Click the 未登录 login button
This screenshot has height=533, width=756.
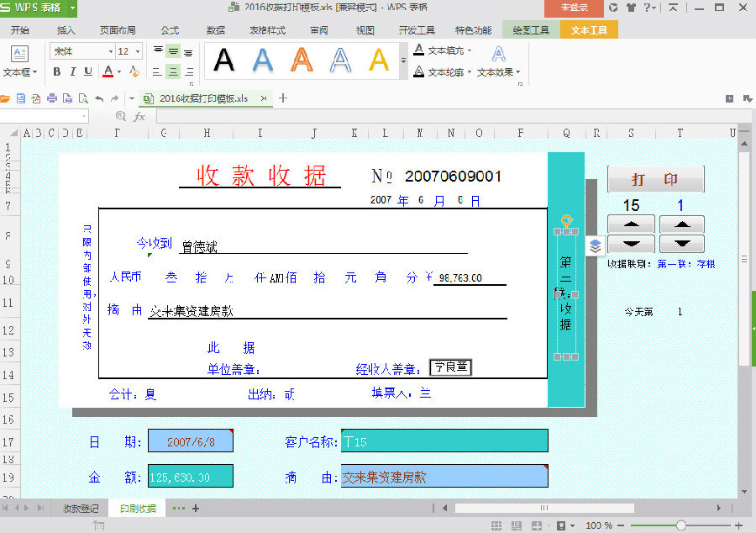click(x=574, y=8)
